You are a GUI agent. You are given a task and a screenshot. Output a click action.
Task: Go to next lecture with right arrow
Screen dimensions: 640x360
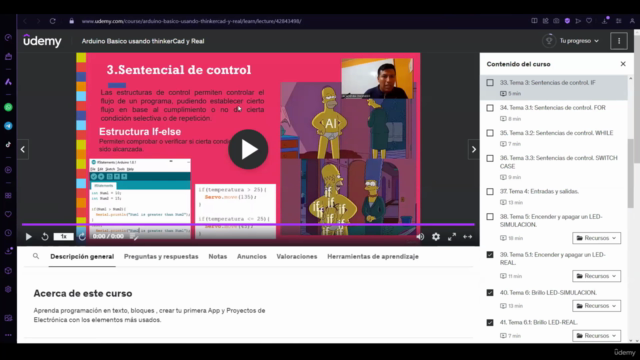473,149
